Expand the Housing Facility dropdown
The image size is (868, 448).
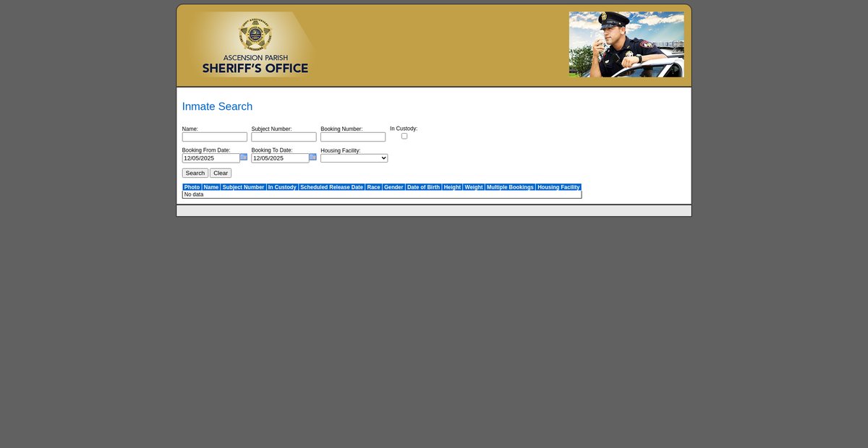354,158
